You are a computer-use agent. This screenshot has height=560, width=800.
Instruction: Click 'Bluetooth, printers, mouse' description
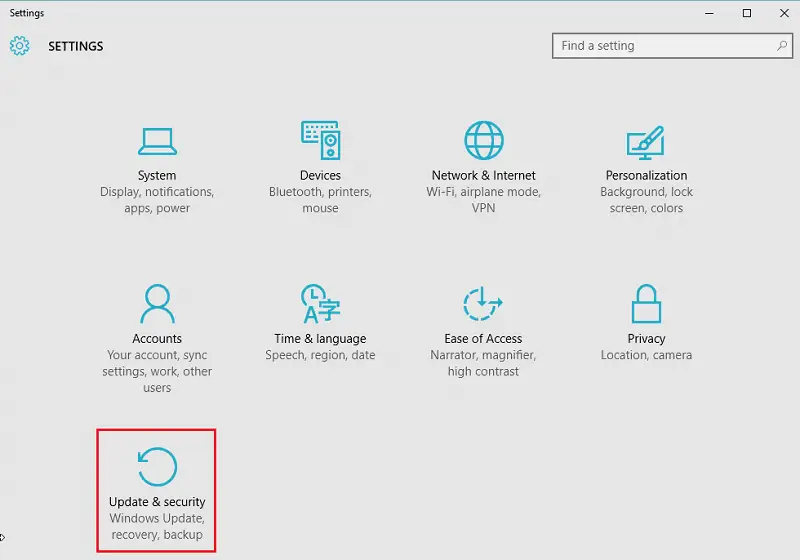(x=320, y=200)
